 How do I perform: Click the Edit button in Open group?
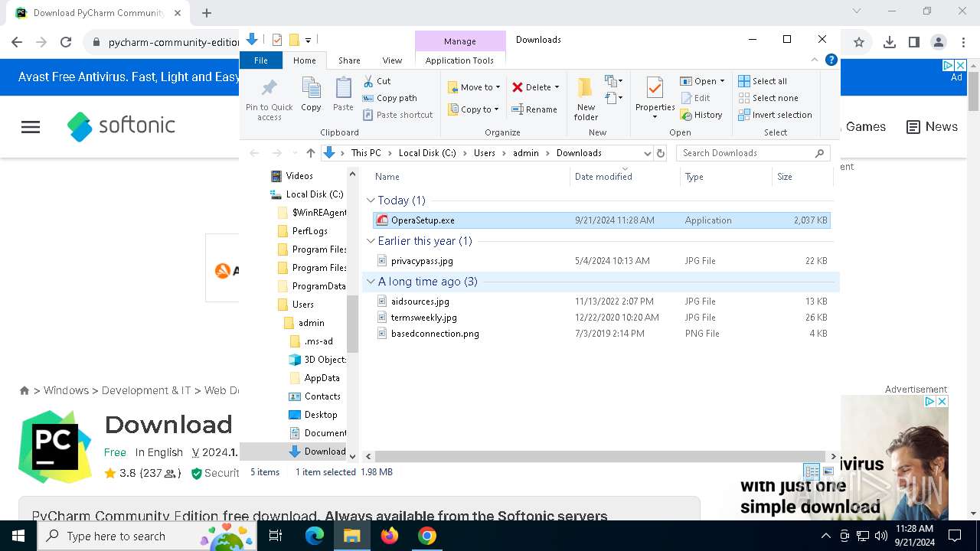(695, 98)
